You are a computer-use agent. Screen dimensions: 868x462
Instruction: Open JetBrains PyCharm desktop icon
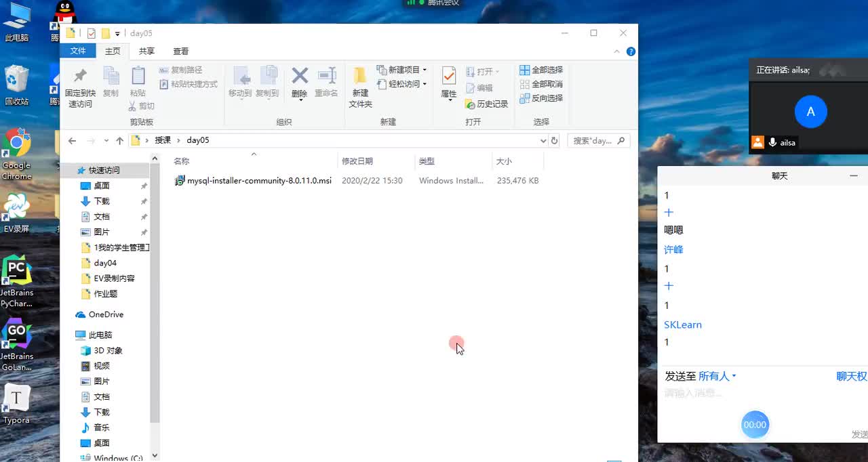[x=16, y=282]
